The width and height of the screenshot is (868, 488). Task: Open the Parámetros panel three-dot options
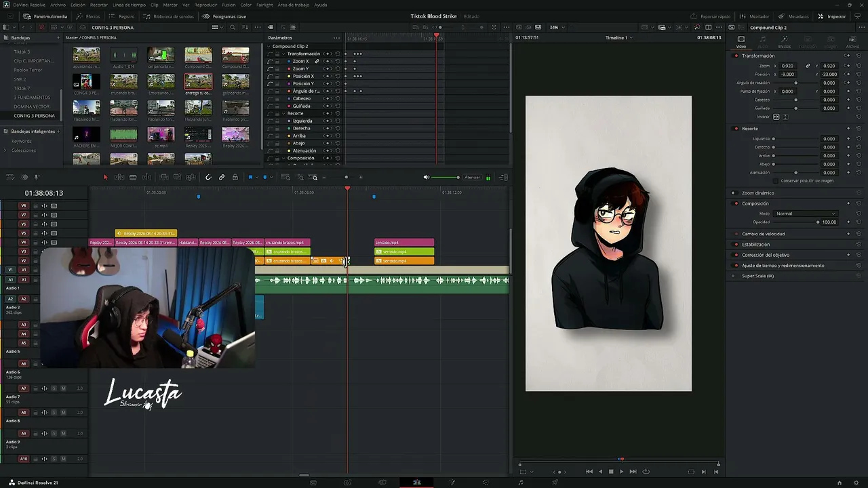click(x=336, y=38)
